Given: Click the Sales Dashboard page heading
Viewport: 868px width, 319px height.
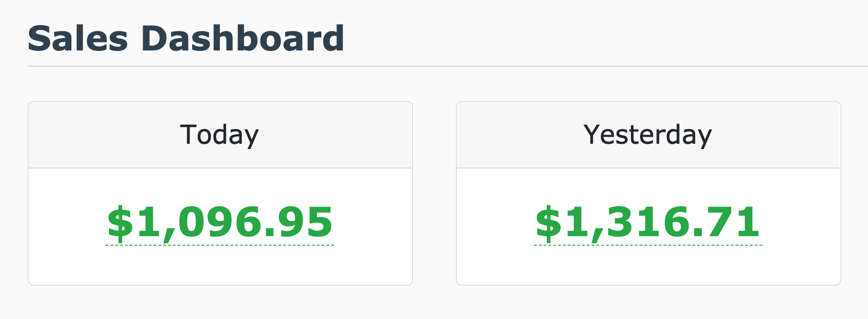Looking at the screenshot, I should click(x=186, y=39).
